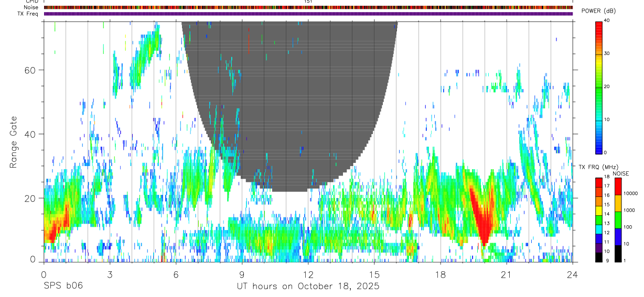Click the 'Noise' strip label at top left
The height and width of the screenshot is (297, 644).
click(31, 7)
